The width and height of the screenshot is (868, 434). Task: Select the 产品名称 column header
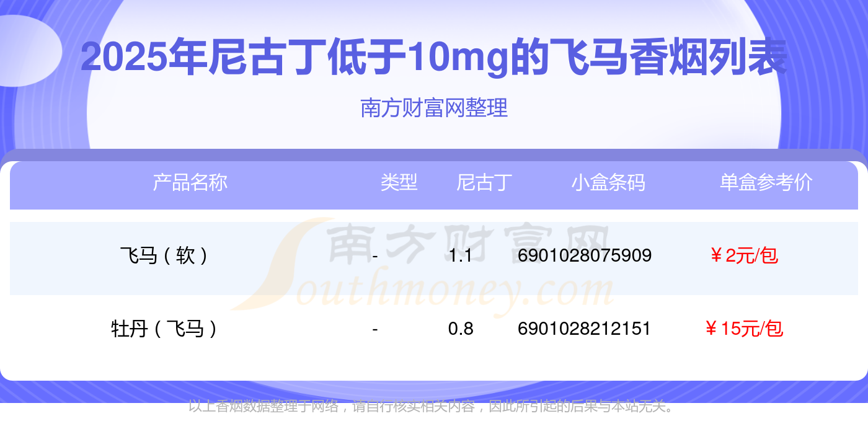[x=190, y=182]
